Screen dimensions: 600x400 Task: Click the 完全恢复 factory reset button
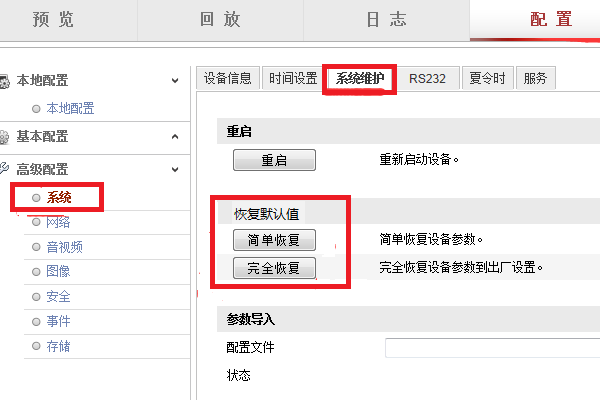[x=274, y=268]
